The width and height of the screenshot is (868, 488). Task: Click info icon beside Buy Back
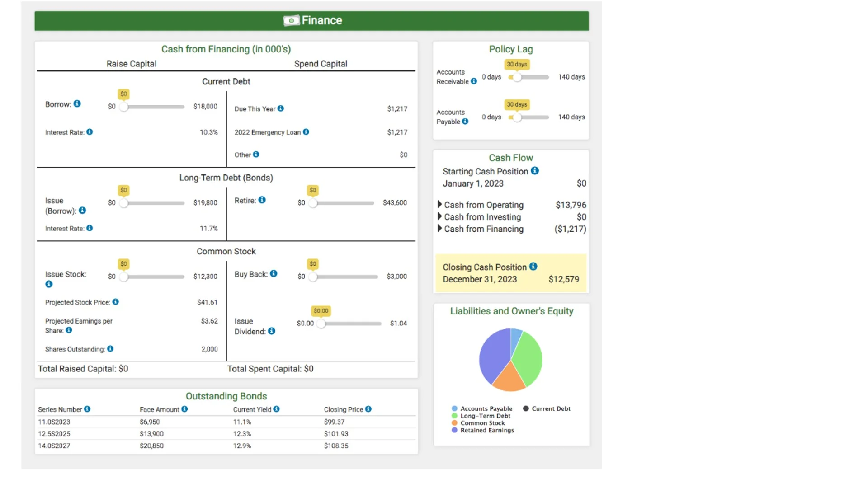pos(274,274)
